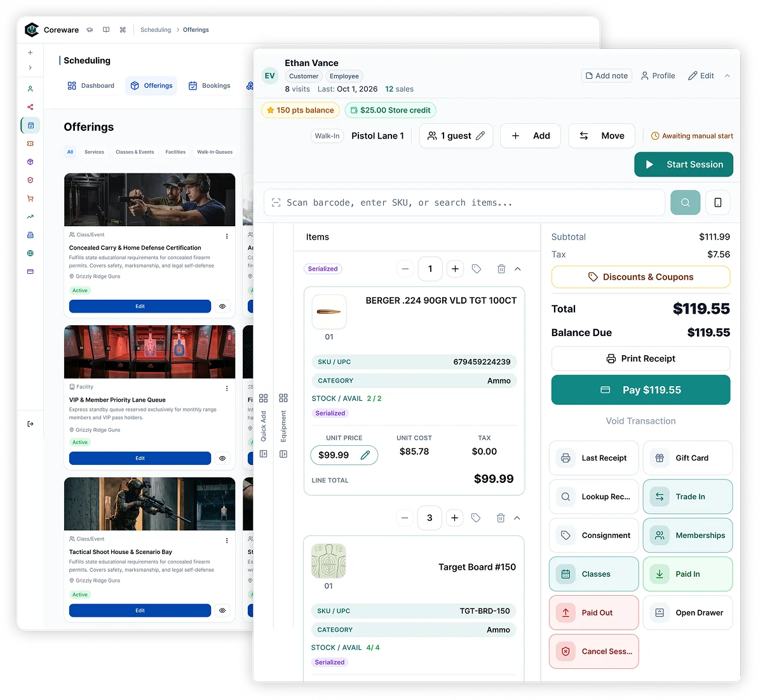The image size is (758, 700).
Task: Open the graduation cap icon beside Coreware
Action: [90, 30]
